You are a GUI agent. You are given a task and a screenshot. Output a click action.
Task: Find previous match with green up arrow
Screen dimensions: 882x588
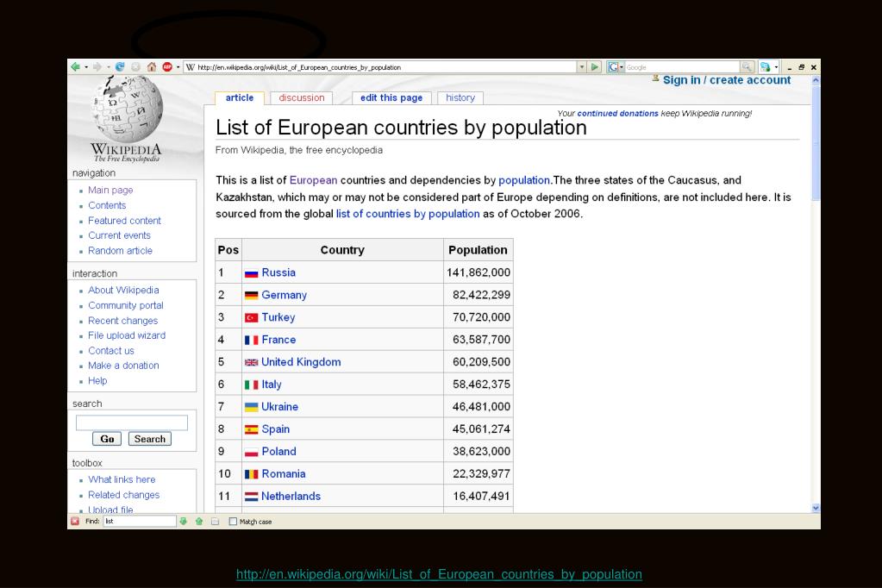tap(198, 521)
